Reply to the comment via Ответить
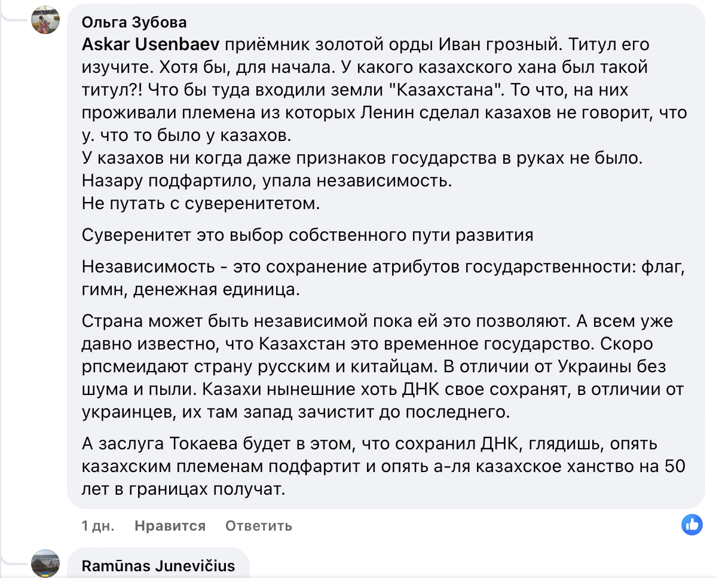This screenshot has height=588, width=716. tap(258, 526)
